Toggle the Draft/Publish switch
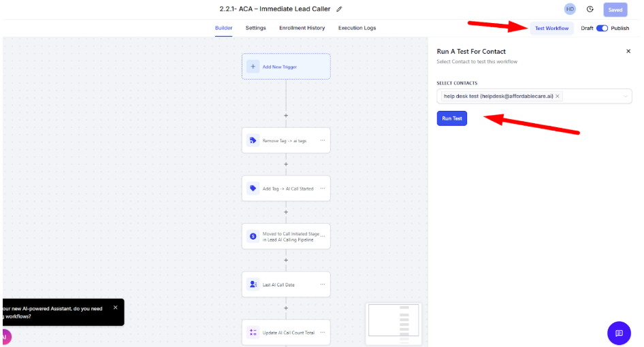This screenshot has height=347, width=644. (602, 29)
